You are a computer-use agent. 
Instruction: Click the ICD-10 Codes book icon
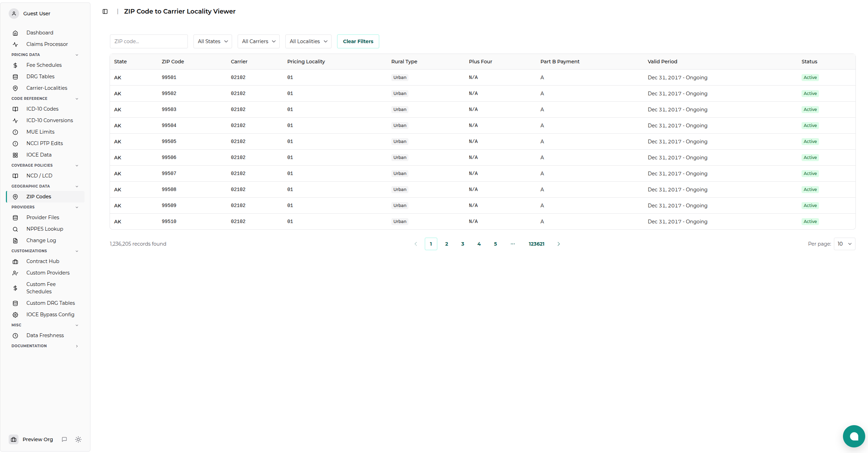(x=15, y=109)
